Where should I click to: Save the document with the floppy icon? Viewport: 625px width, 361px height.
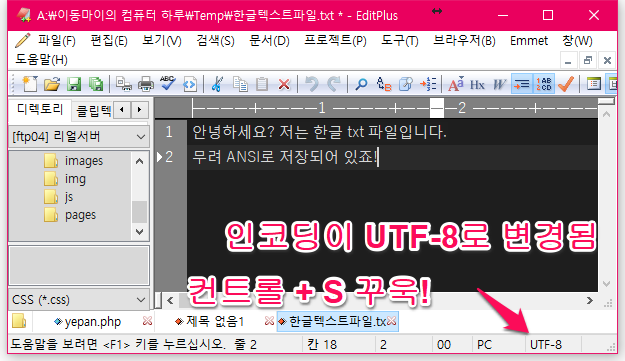[74, 84]
